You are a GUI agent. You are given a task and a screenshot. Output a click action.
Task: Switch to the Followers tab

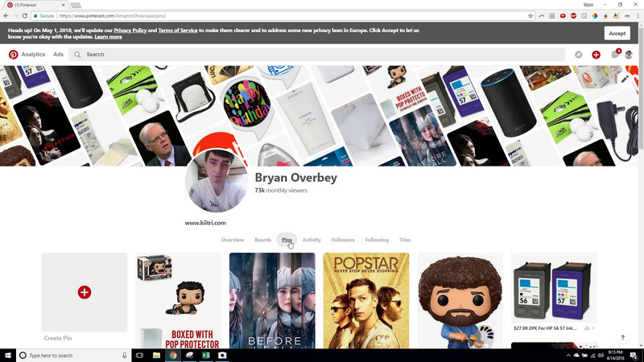(343, 240)
